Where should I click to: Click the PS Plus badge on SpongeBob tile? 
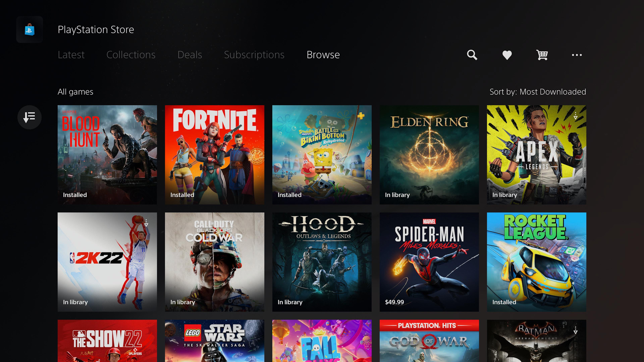[x=361, y=116]
